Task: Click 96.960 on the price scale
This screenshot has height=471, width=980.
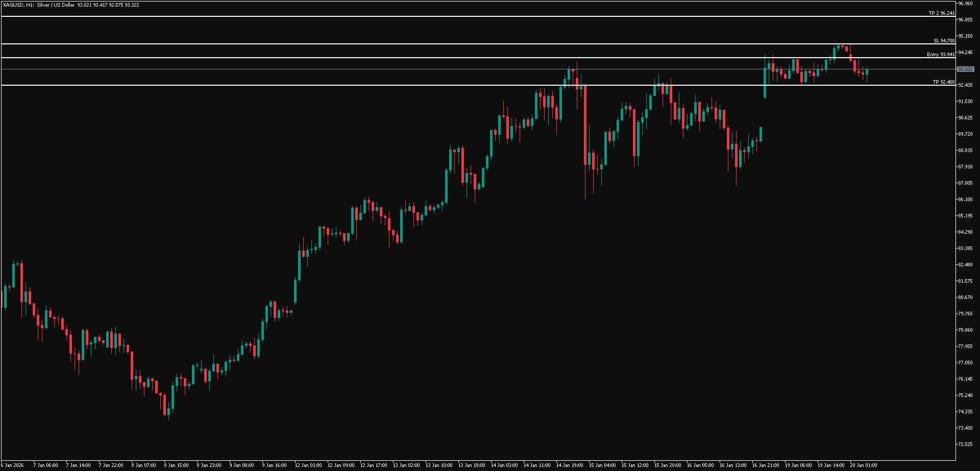Action: [965, 4]
